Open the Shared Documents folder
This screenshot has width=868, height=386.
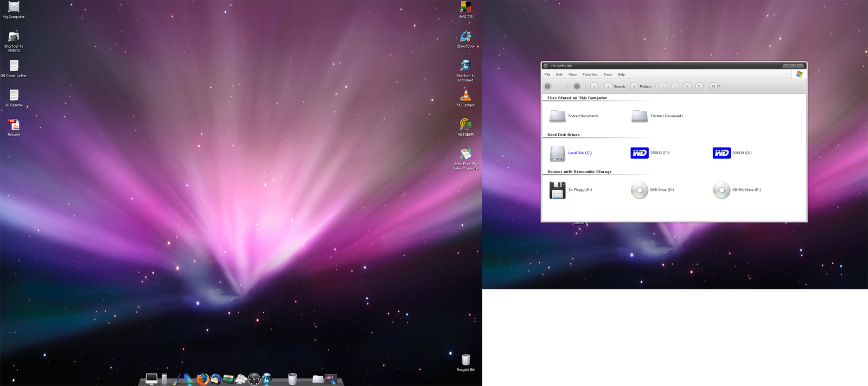[574, 116]
